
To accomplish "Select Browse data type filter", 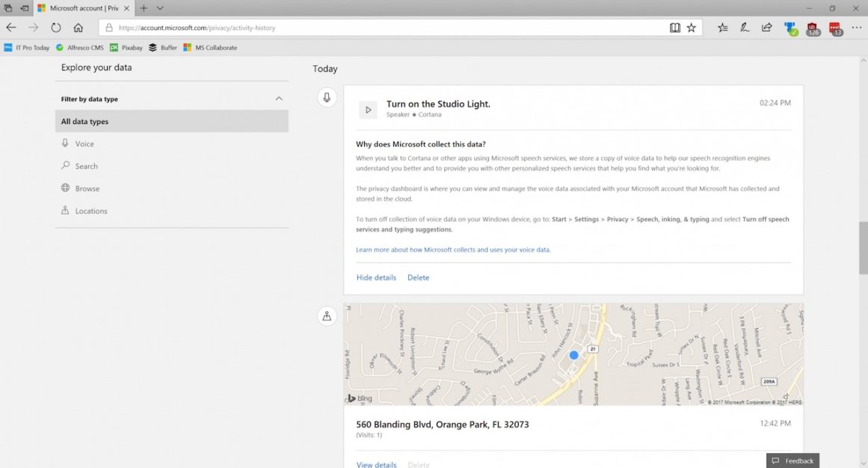I will (x=87, y=188).
